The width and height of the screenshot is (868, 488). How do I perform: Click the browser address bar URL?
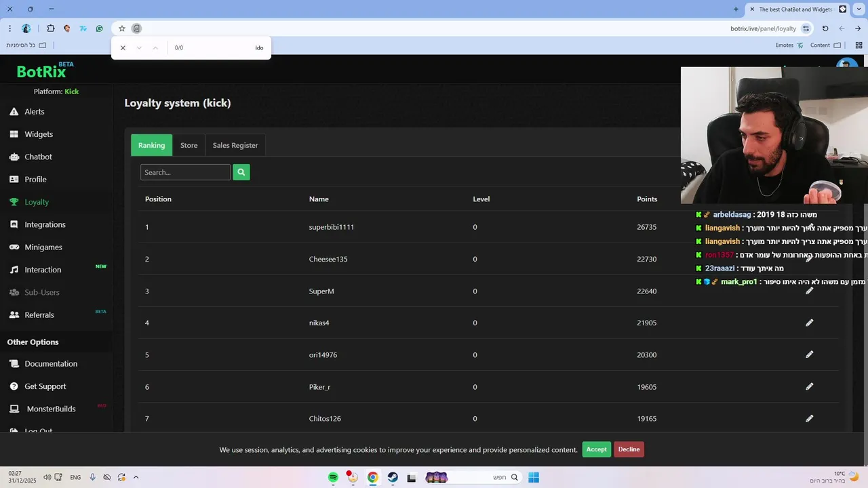(763, 28)
